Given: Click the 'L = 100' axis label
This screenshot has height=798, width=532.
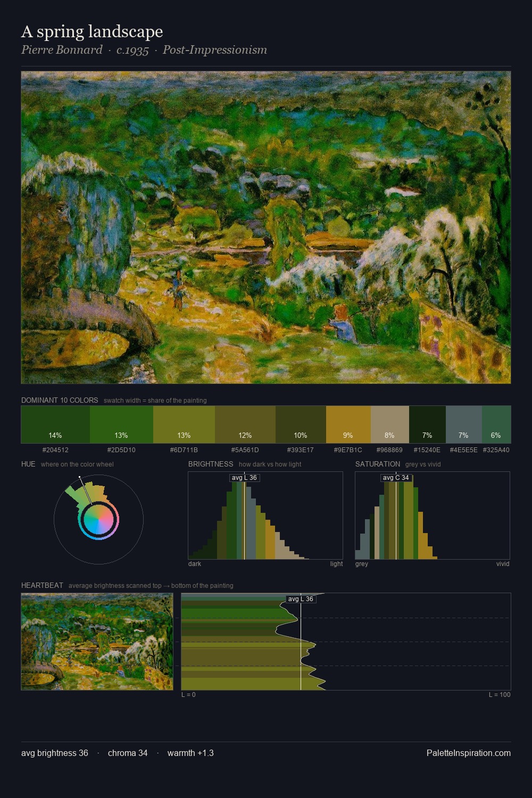Looking at the screenshot, I should (500, 695).
